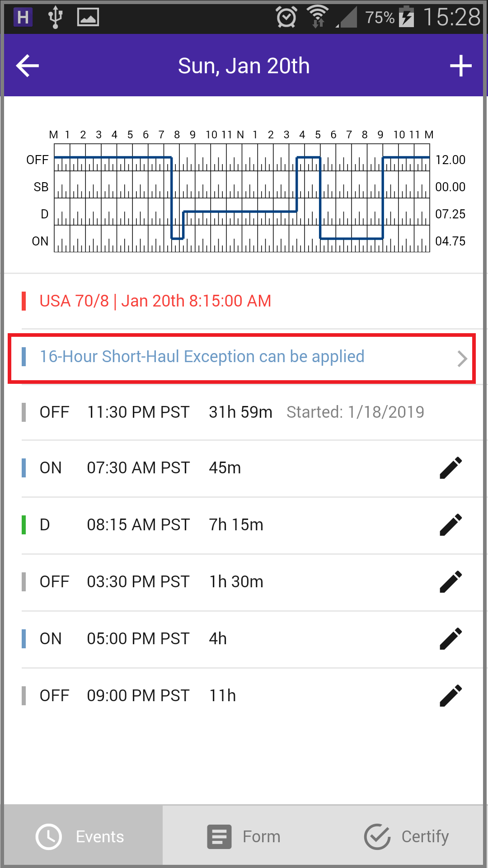Edit the ON 05:00 PM event
The width and height of the screenshot is (488, 868).
coord(451,639)
